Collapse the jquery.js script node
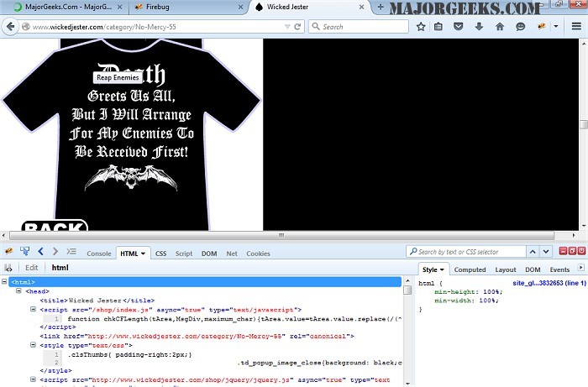The image size is (588, 387). [x=33, y=379]
